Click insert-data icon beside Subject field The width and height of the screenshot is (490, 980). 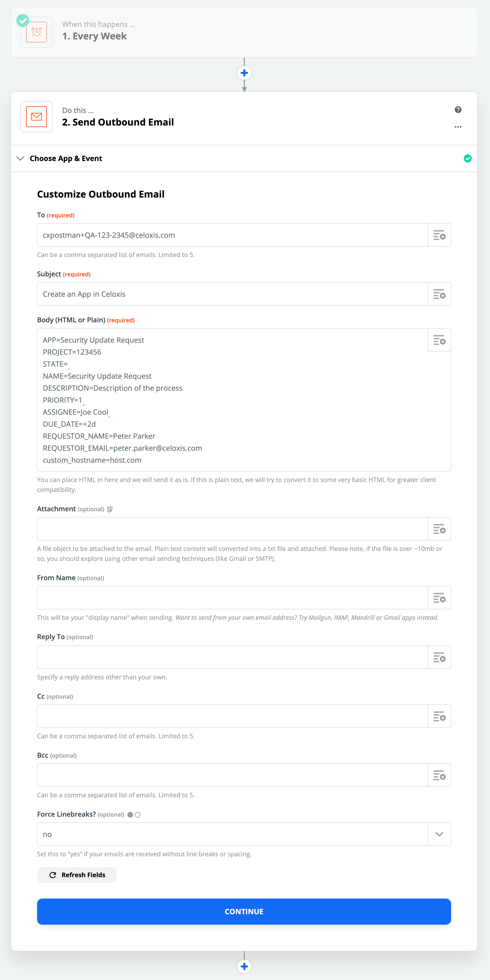[x=439, y=294]
